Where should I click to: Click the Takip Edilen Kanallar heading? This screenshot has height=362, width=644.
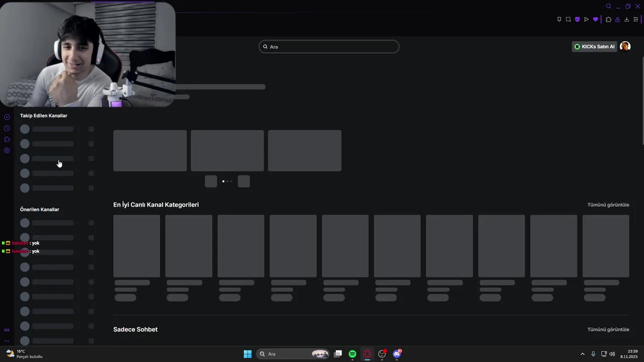pos(44,116)
